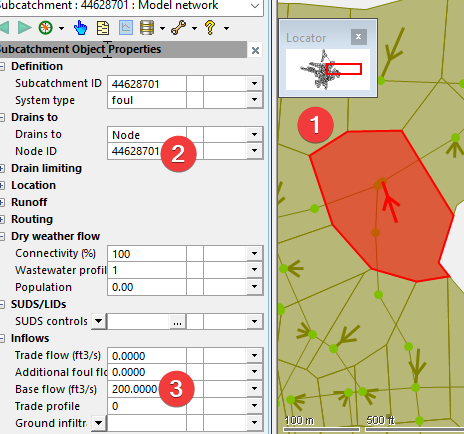Click the green find-in-GeoPlan target icon
The image size is (464, 434).
pos(46,28)
